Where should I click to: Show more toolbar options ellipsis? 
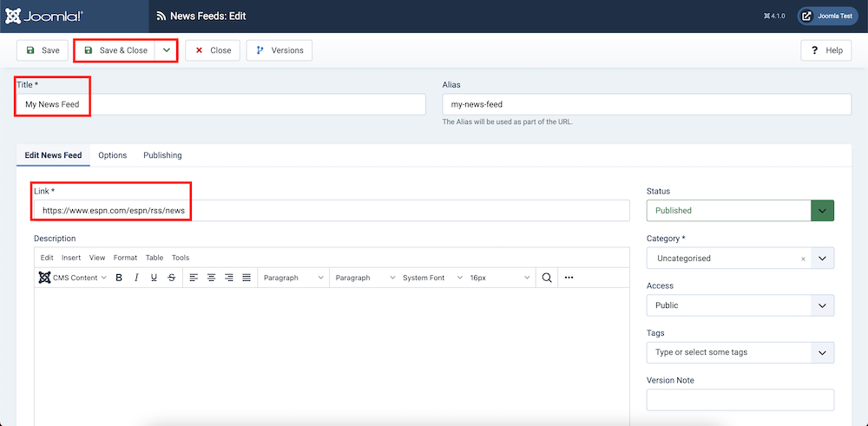(569, 278)
